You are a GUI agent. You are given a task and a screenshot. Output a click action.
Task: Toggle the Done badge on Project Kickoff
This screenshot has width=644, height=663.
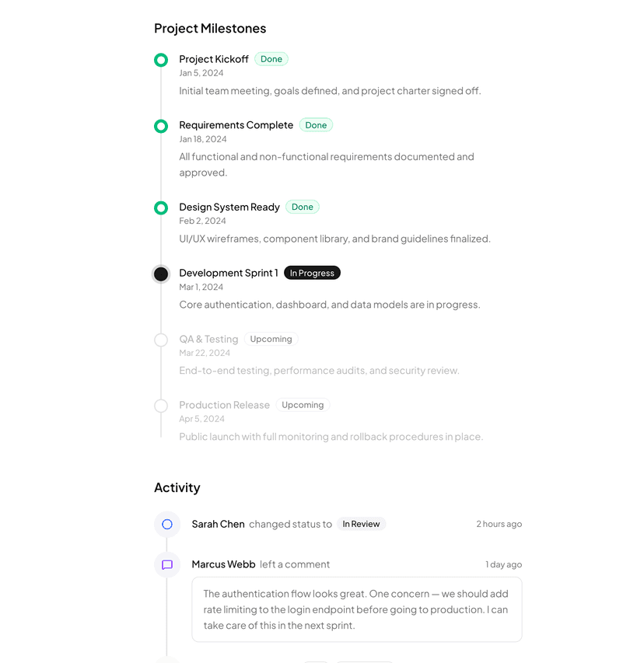271,58
